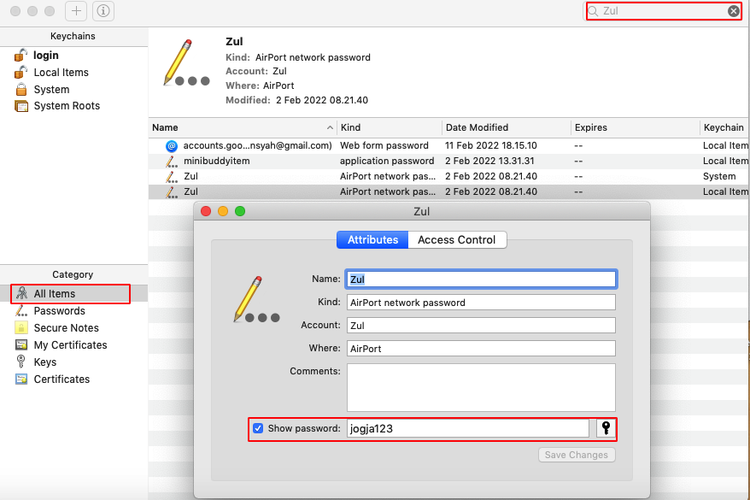Click the My Certificates icon
The height and width of the screenshot is (500, 750).
click(21, 344)
